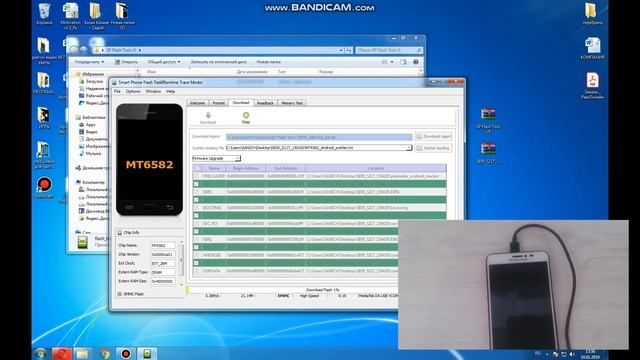Toggle the Explorer preview pane icon
Image resolution: width=640 pixels, height=360 pixels.
pyautogui.click(x=403, y=62)
